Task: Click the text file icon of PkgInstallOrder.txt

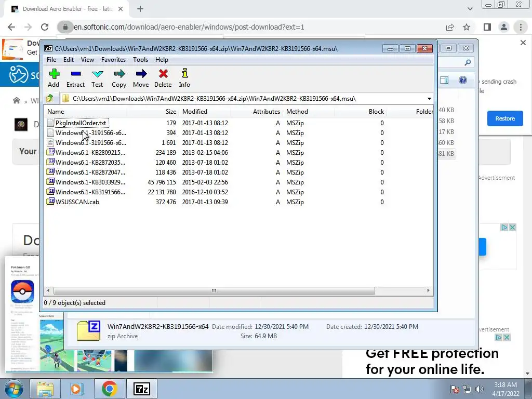Action: [x=50, y=123]
